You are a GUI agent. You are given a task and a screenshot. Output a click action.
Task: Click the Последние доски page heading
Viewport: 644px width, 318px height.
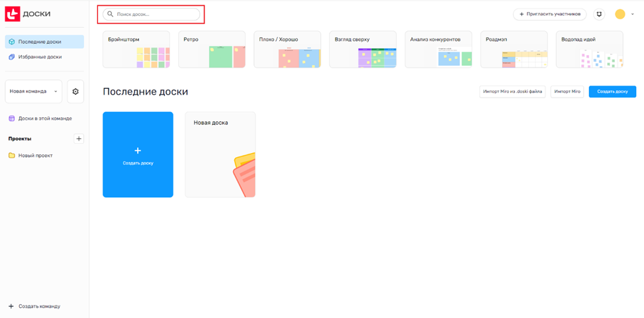point(146,91)
